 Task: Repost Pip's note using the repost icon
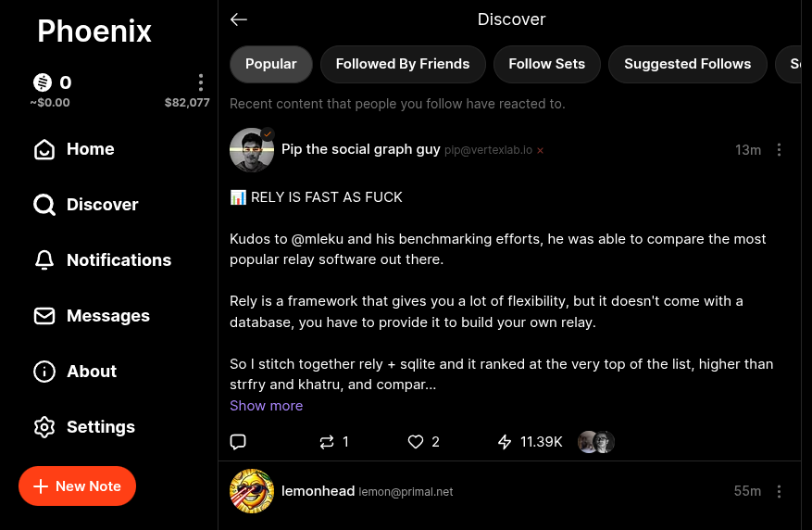(326, 442)
